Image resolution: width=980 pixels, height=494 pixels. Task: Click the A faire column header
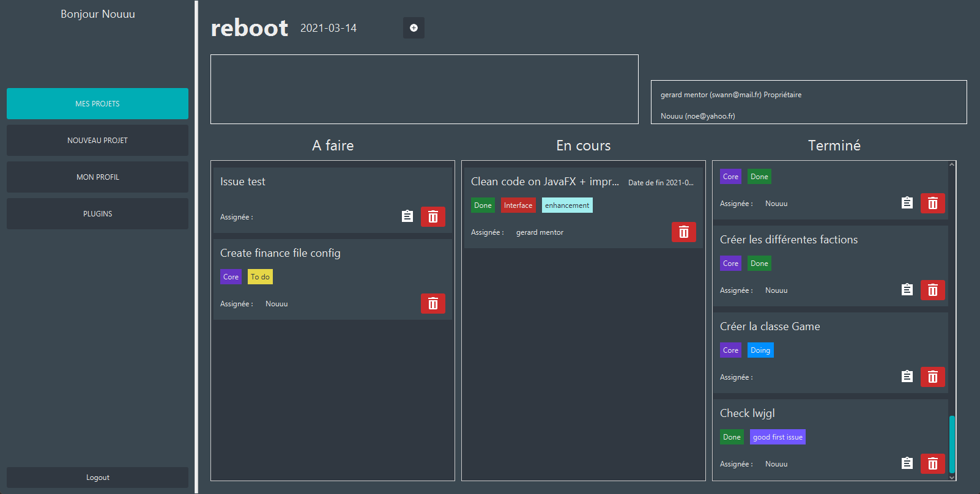click(x=333, y=146)
